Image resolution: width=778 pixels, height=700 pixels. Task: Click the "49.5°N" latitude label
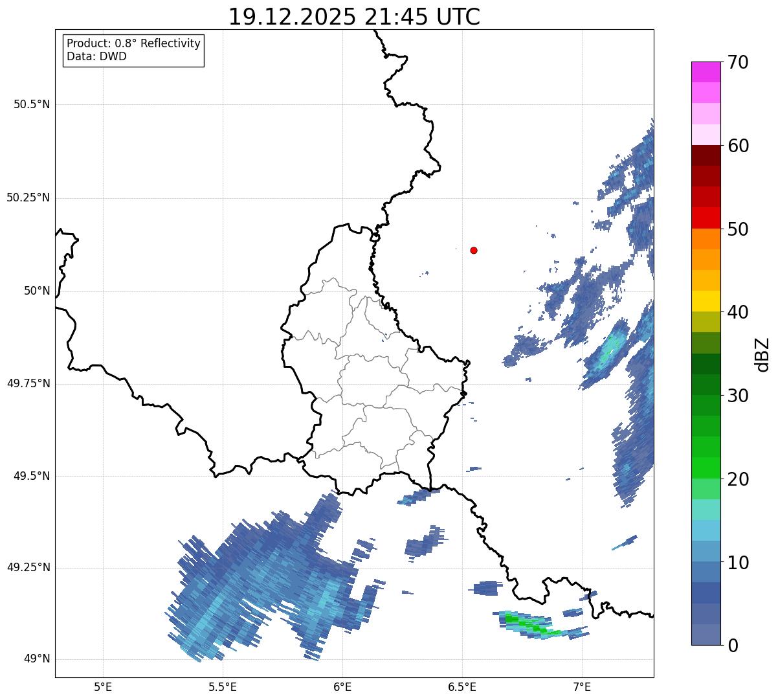point(32,476)
